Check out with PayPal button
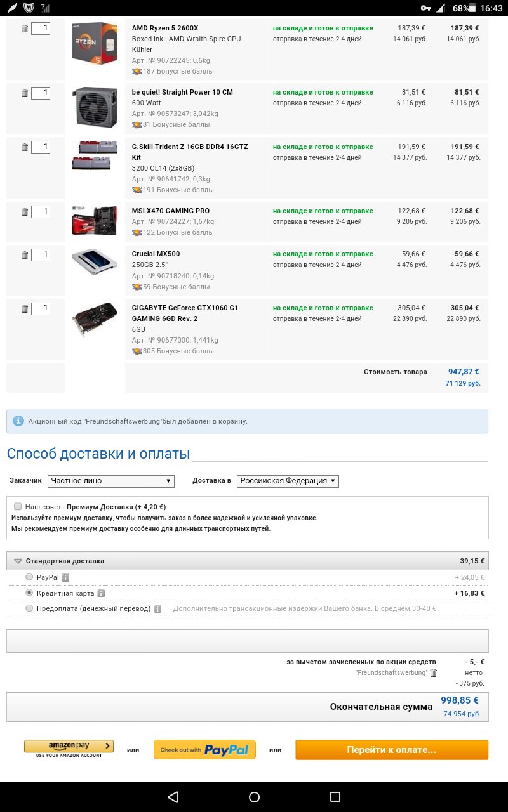This screenshot has width=508, height=812. coord(204,750)
